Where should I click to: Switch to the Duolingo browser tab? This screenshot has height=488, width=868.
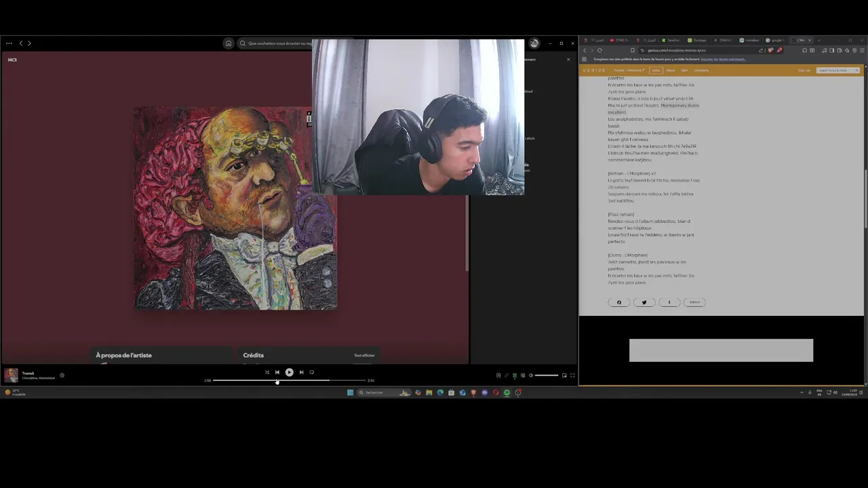click(x=698, y=40)
